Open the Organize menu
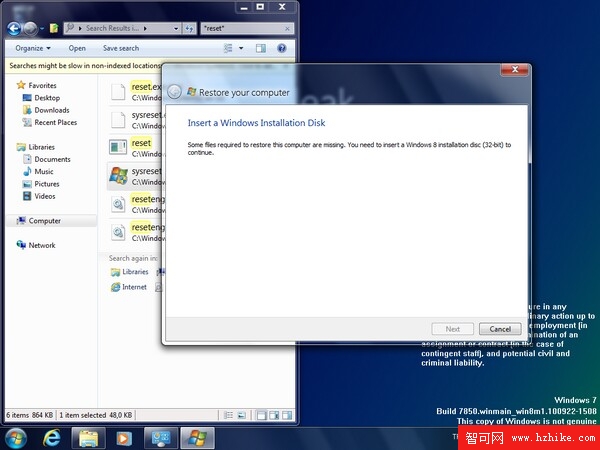The width and height of the screenshot is (600, 450). (33, 48)
